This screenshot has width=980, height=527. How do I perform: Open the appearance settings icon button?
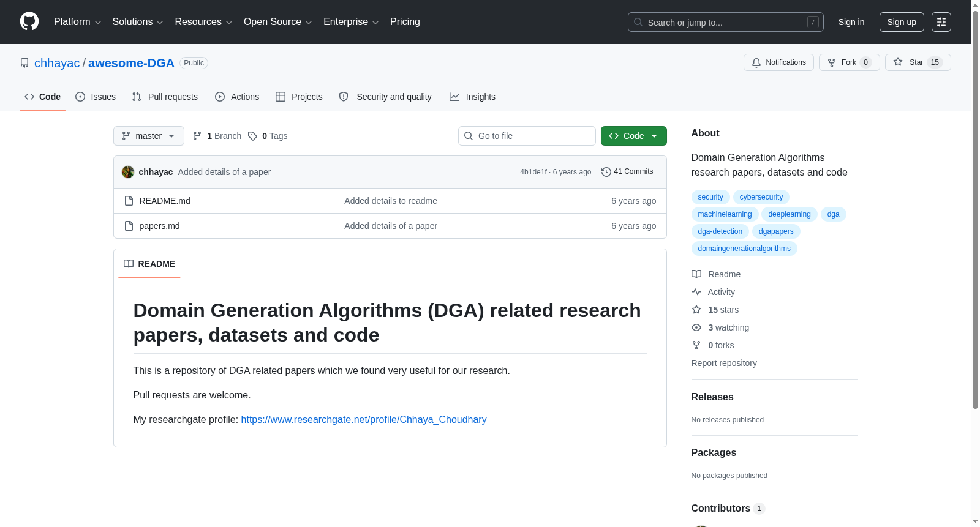click(941, 22)
